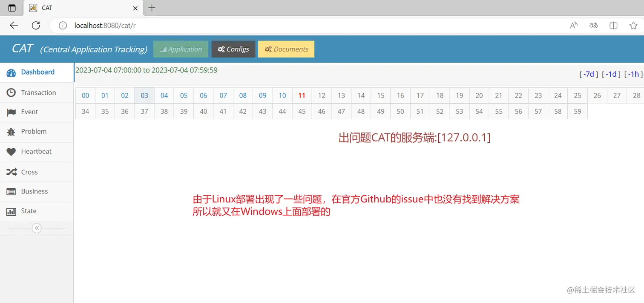
Task: Select minute 11 in the timeline
Action: 302,95
